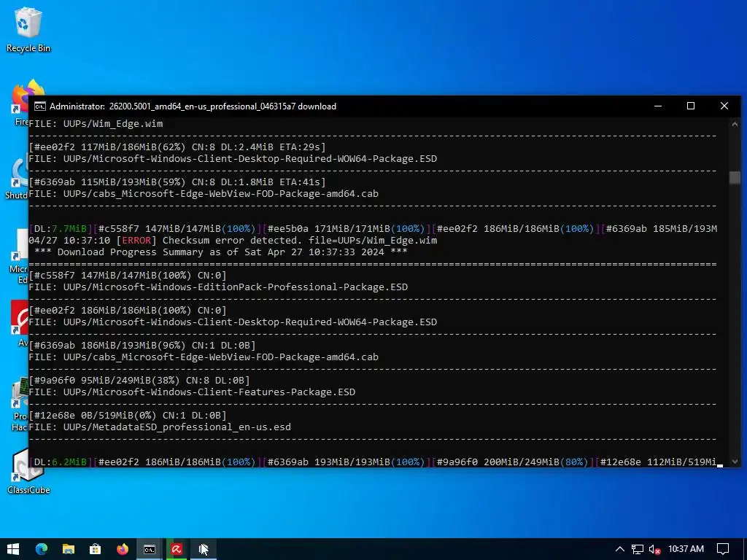
Task: Click the green 'DL:6.2MiB' text at the bottom
Action: coord(60,462)
